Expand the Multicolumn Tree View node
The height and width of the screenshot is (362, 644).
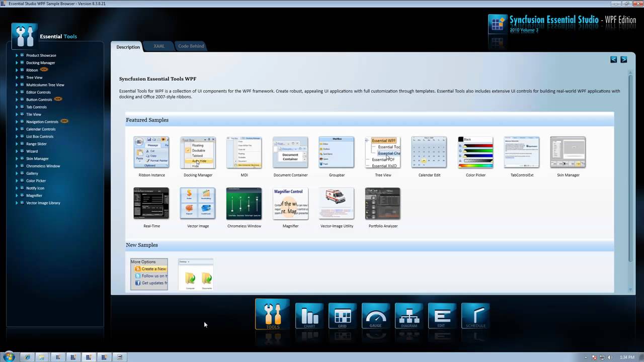[17, 85]
